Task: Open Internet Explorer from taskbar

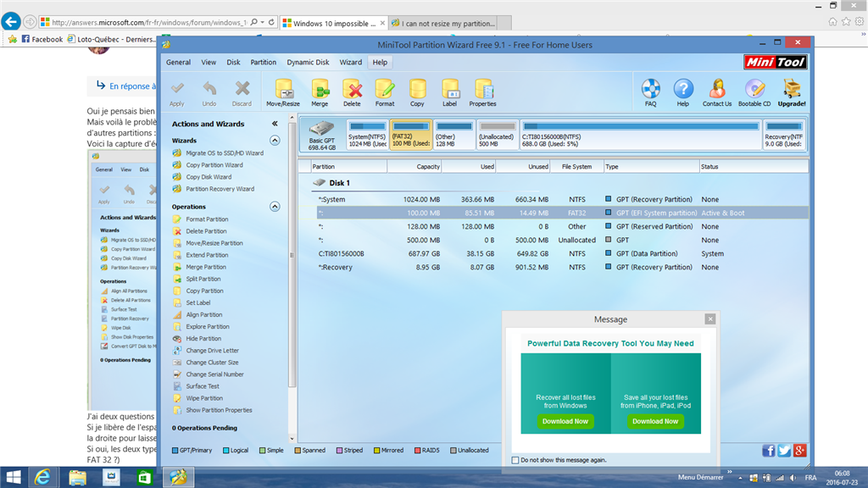Action: tap(42, 477)
